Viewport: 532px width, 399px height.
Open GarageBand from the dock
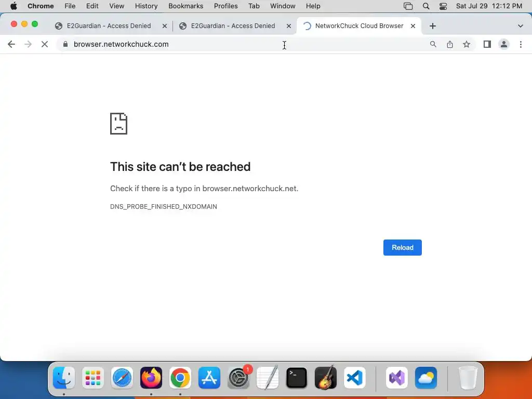tap(326, 378)
